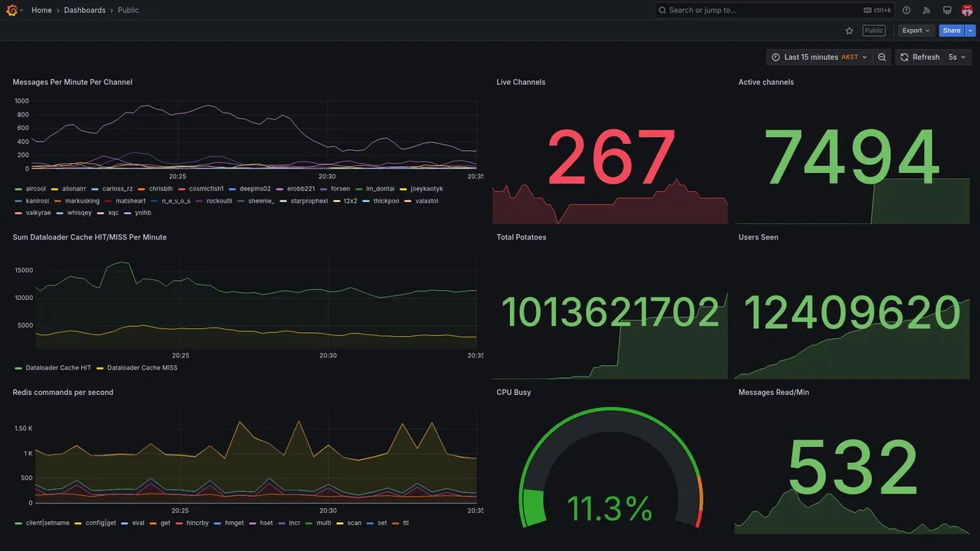
Task: Click the Refresh dashboard button
Action: [919, 57]
